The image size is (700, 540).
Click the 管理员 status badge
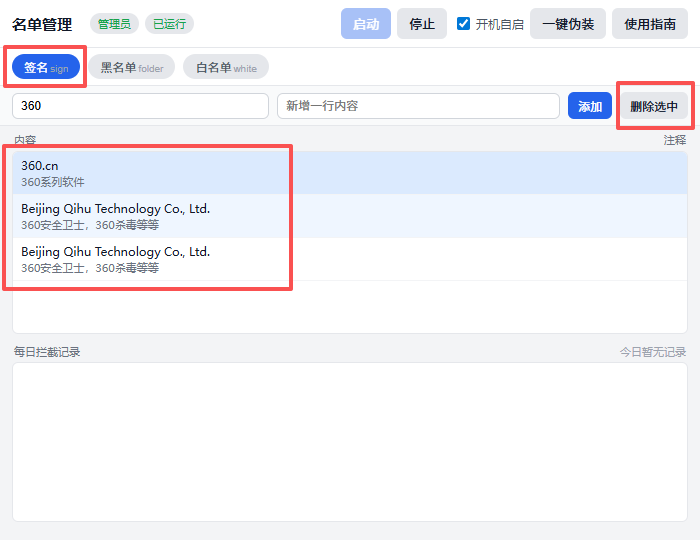point(114,24)
